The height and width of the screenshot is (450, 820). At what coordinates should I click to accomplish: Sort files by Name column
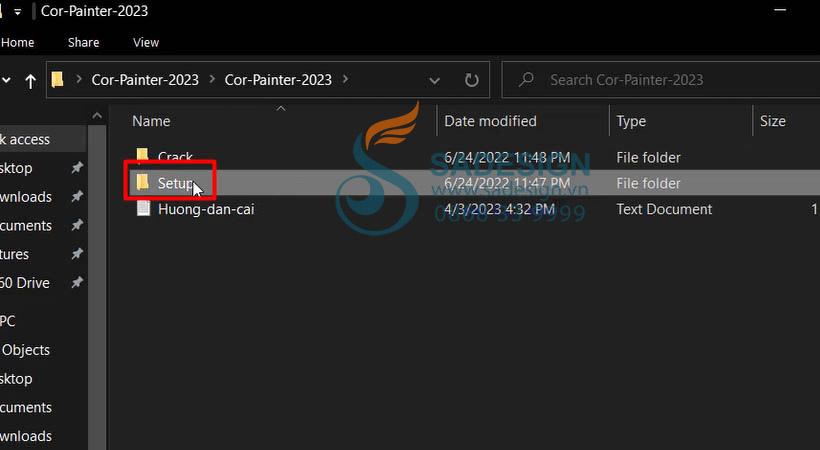151,121
